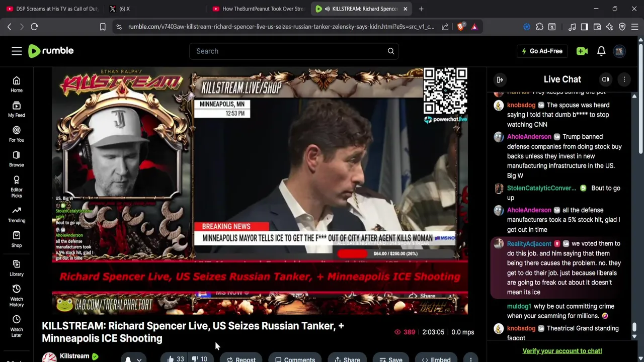Viewport: 644px width, 362px height.
Task: Click Verify your account to chat link
Action: point(562,351)
